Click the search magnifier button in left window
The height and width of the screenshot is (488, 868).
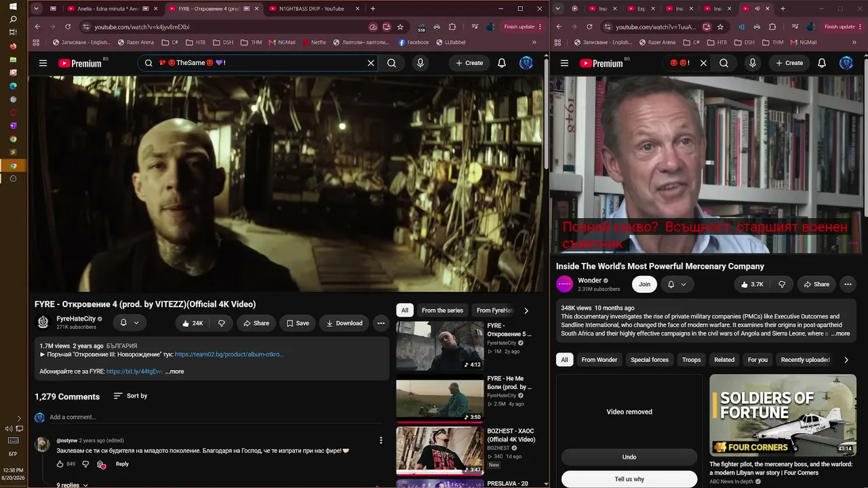coord(392,63)
